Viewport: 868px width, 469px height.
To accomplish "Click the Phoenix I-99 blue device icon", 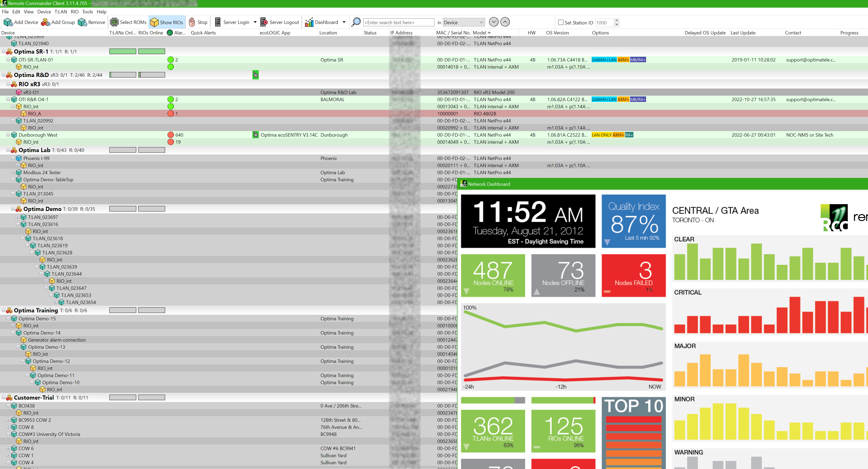I will [x=19, y=158].
